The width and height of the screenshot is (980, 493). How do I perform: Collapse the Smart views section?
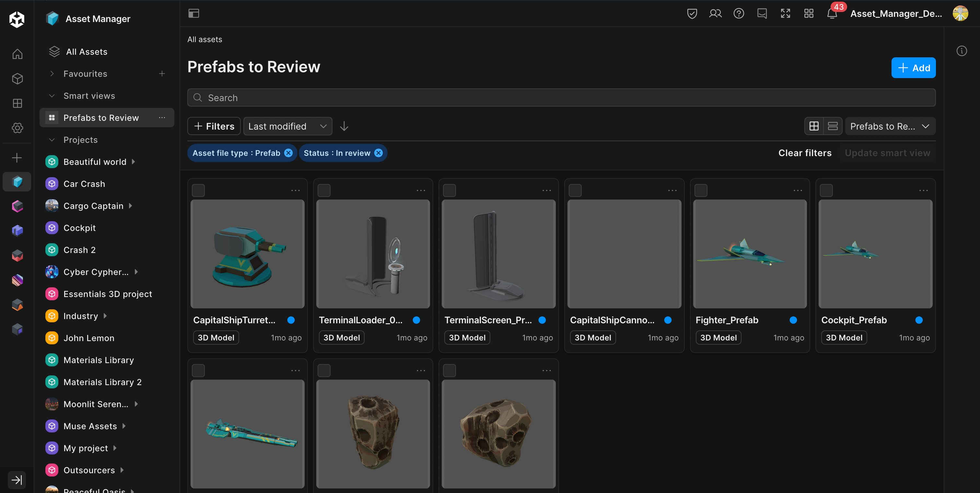(52, 96)
